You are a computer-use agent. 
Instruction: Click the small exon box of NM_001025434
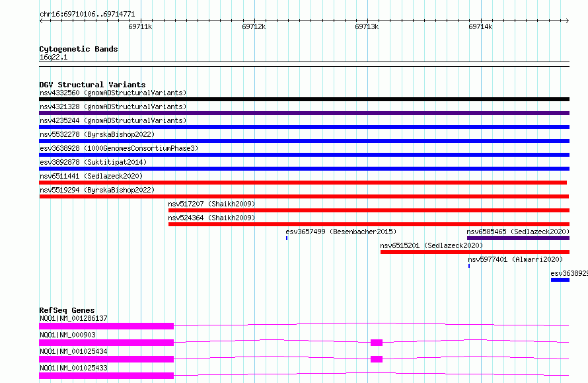click(377, 359)
